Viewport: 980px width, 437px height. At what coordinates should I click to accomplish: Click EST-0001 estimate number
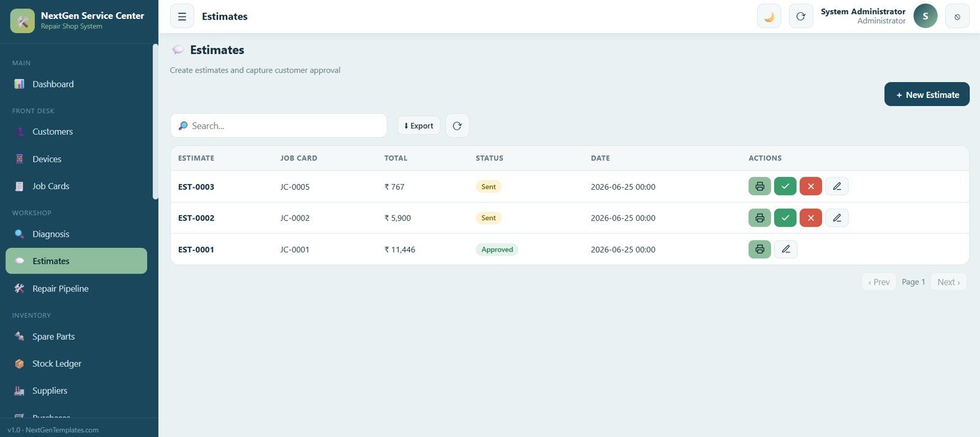[196, 250]
